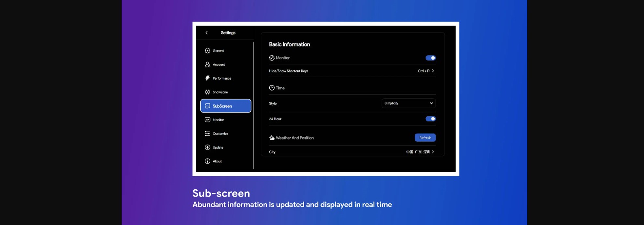Click the SnowZone snowflake icon

[x=208, y=92]
